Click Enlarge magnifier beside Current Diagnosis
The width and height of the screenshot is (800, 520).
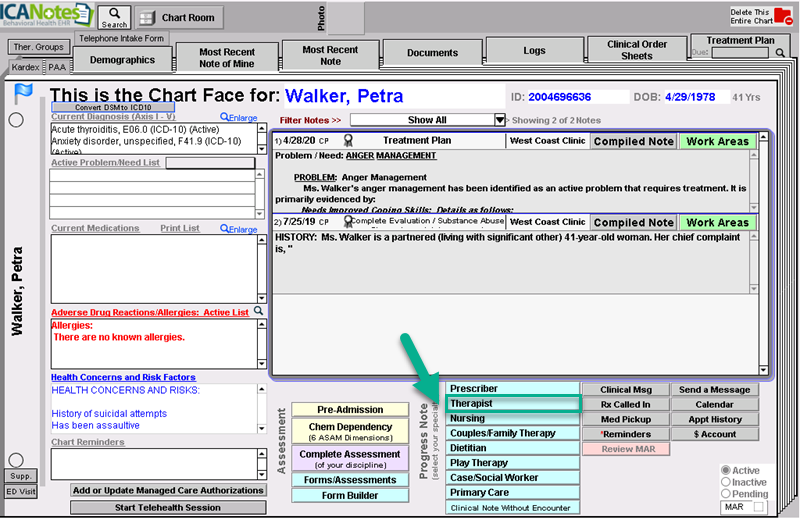tap(239, 117)
